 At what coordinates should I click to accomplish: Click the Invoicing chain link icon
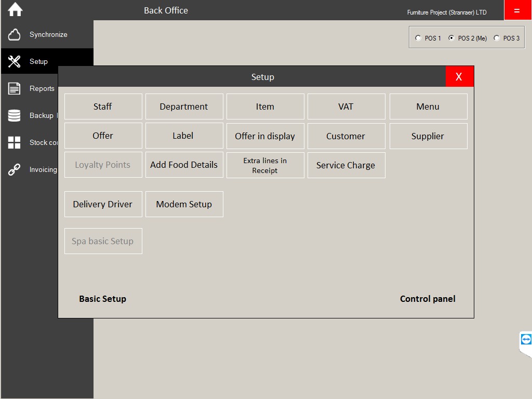(15, 170)
